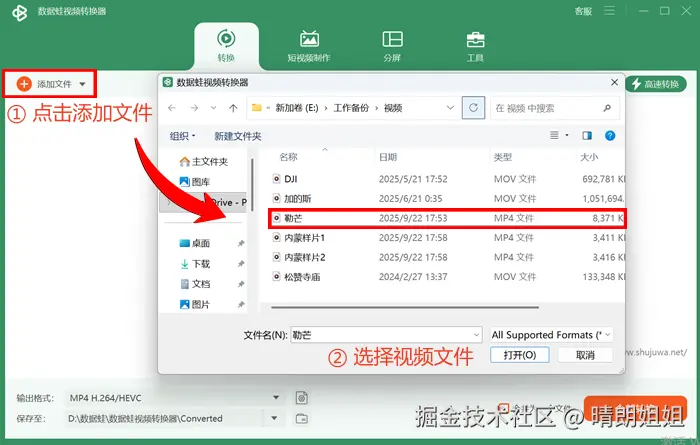Expand the address bar history dropdown
This screenshot has height=445, width=700.
[450, 108]
